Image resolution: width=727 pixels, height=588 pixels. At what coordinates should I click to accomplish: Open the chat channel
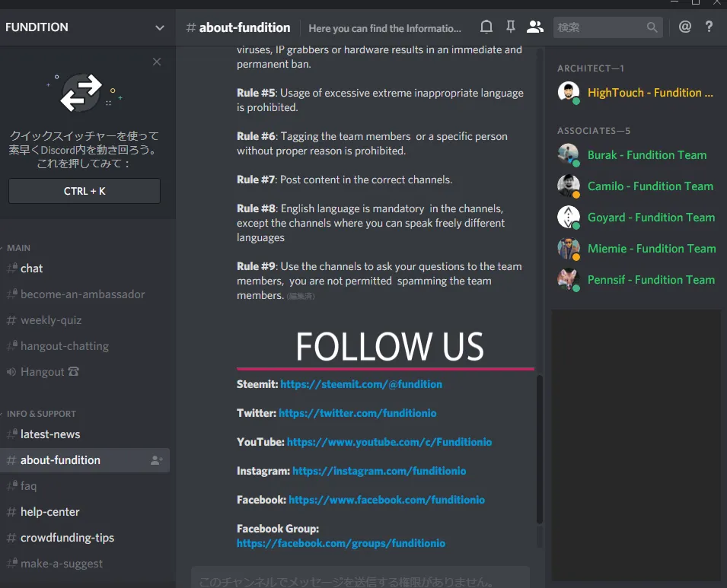tap(84, 269)
